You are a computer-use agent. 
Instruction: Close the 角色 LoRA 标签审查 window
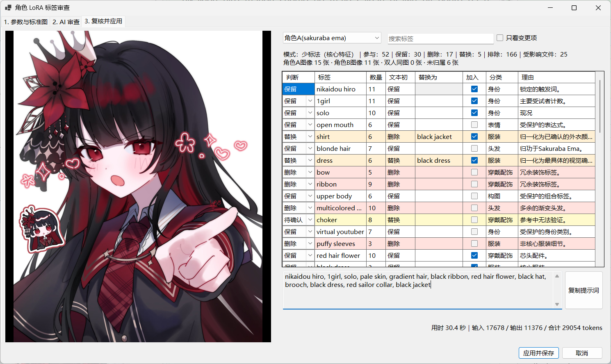click(598, 8)
